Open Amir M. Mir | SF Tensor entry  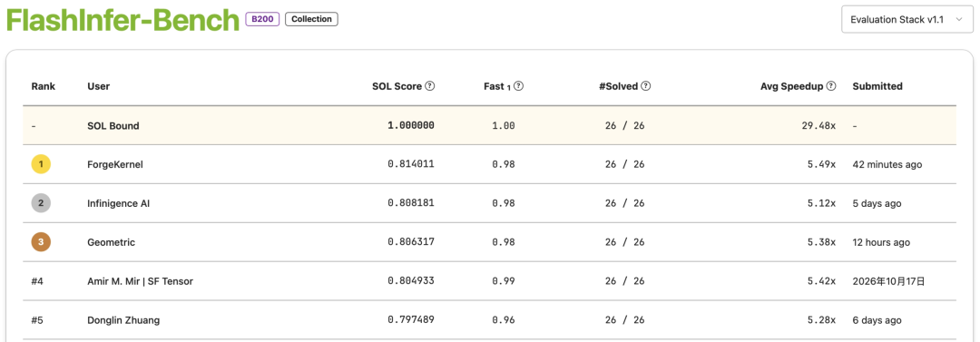[x=140, y=281]
